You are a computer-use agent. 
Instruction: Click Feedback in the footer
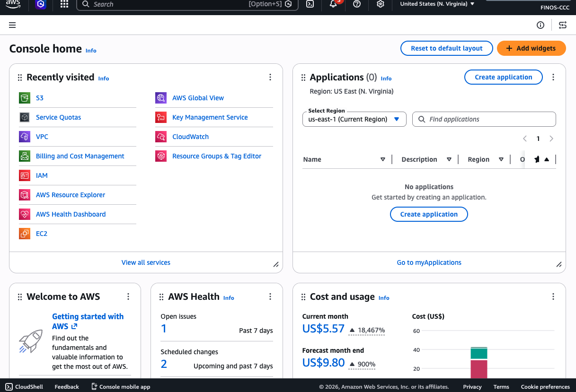pyautogui.click(x=67, y=387)
